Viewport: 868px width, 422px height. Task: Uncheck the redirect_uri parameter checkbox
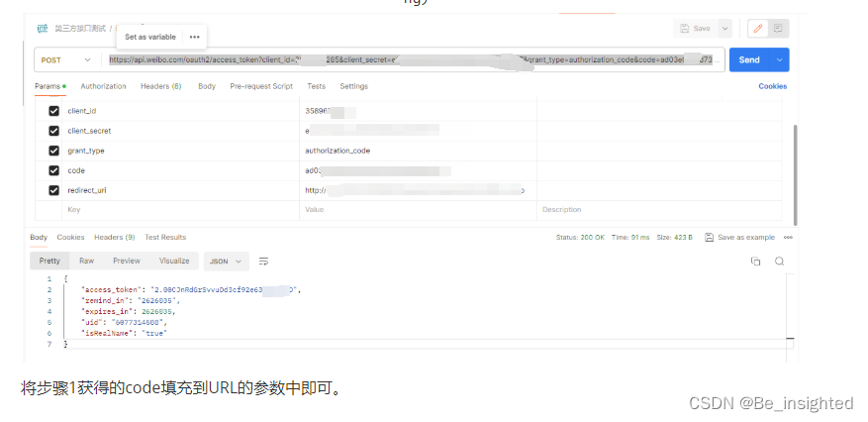pos(53,190)
